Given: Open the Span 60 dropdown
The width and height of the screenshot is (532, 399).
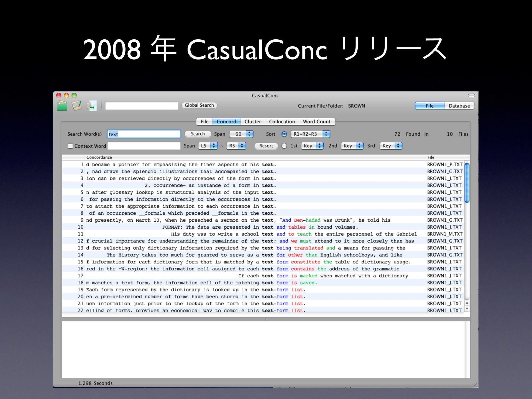Looking at the screenshot, I should click(x=241, y=134).
